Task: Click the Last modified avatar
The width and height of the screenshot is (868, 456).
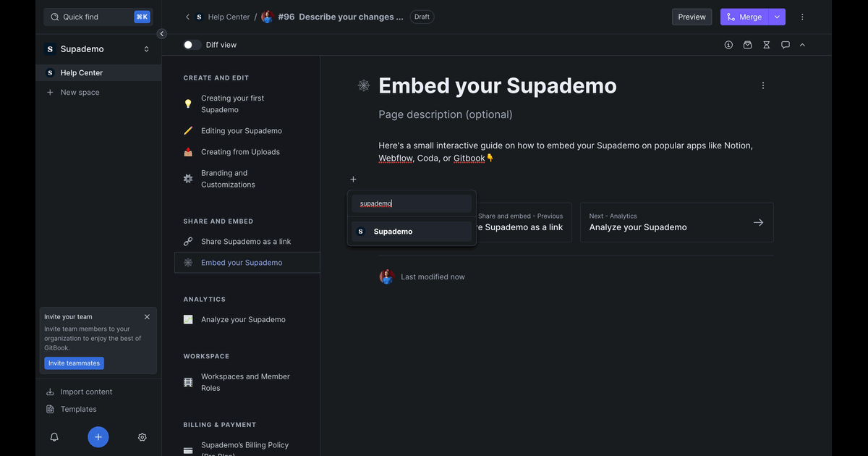Action: (387, 276)
